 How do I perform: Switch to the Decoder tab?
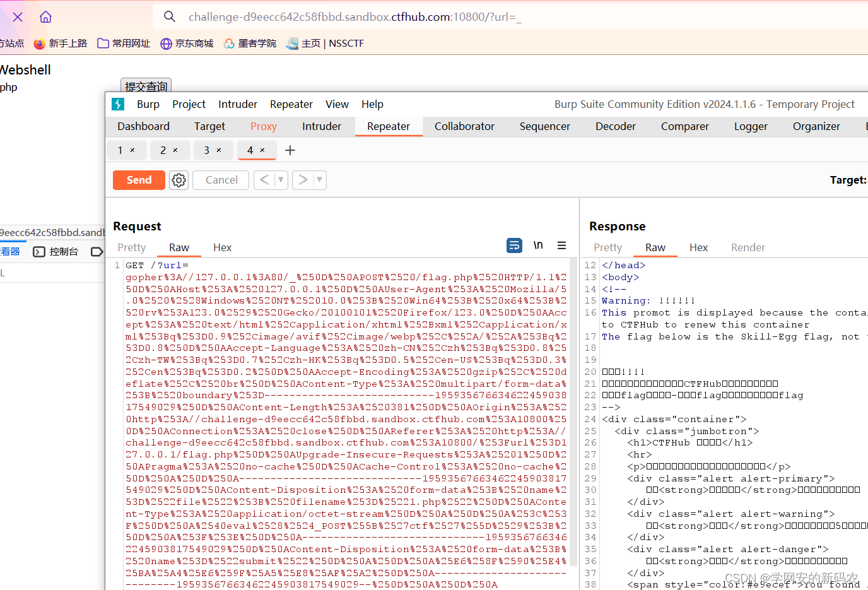[616, 126]
